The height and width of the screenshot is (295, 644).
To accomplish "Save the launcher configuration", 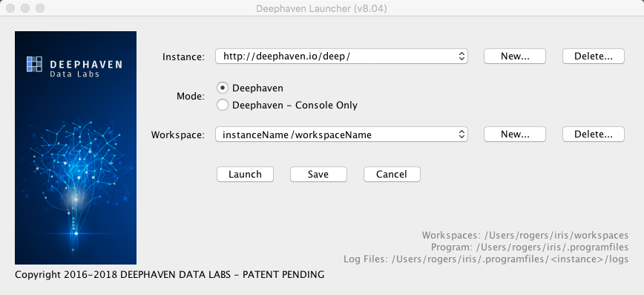I will (318, 174).
